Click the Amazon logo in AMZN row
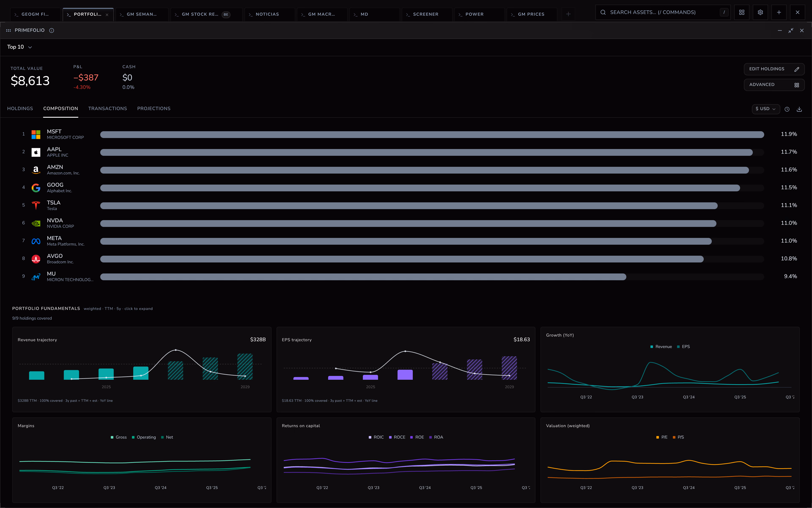 click(36, 170)
